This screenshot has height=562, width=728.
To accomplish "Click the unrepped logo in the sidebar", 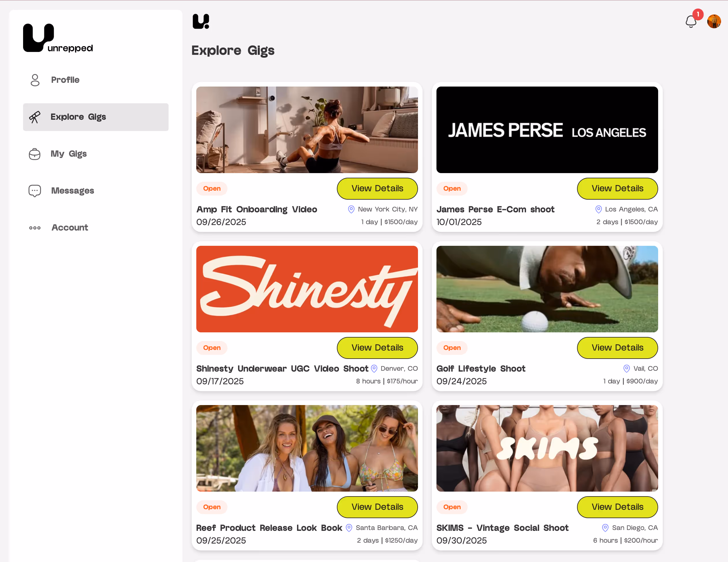I will click(x=58, y=38).
